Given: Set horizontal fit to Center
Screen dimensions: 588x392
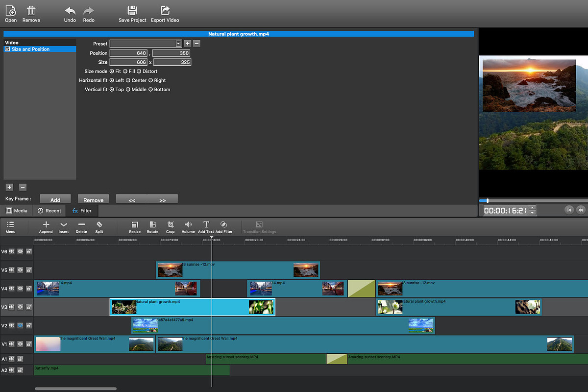Looking at the screenshot, I should coord(128,80).
